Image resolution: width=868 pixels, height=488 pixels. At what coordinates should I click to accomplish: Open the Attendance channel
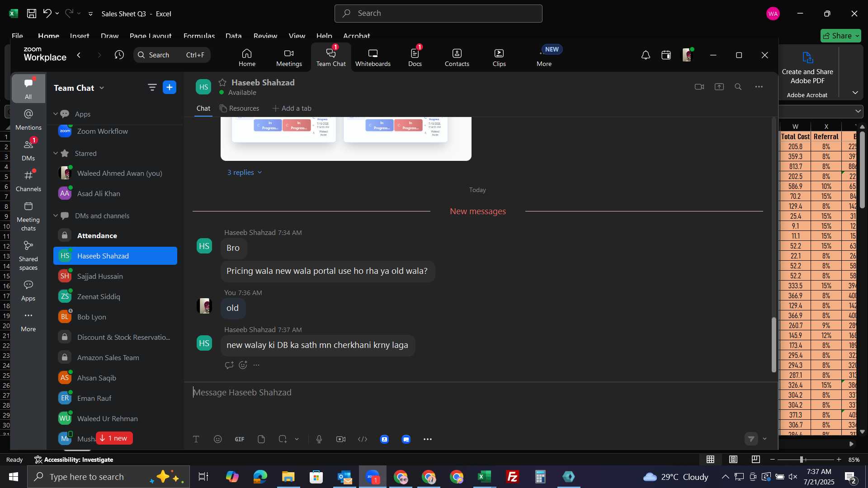(115, 235)
